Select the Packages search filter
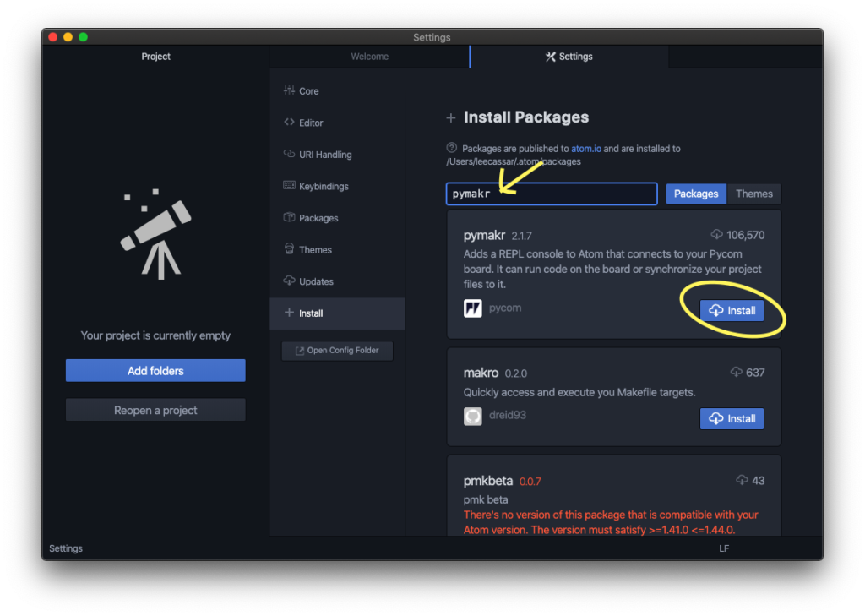Viewport: 865px width, 616px height. coord(696,194)
